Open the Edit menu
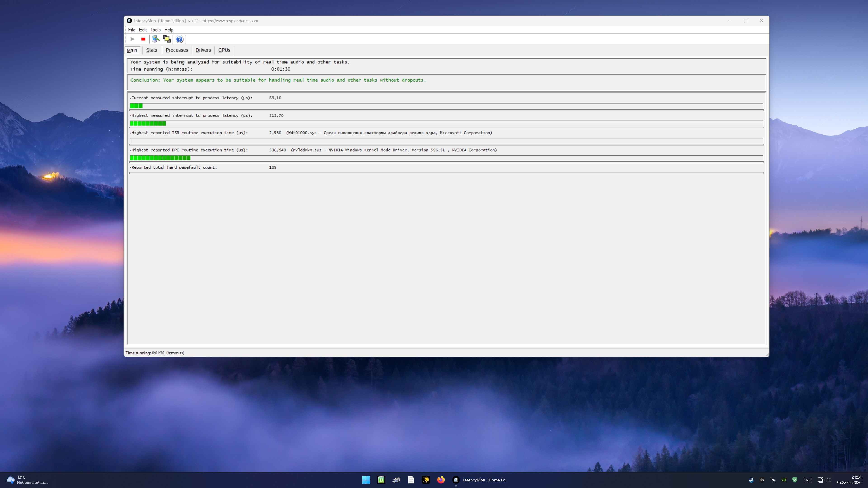Viewport: 868px width, 488px height. point(143,30)
